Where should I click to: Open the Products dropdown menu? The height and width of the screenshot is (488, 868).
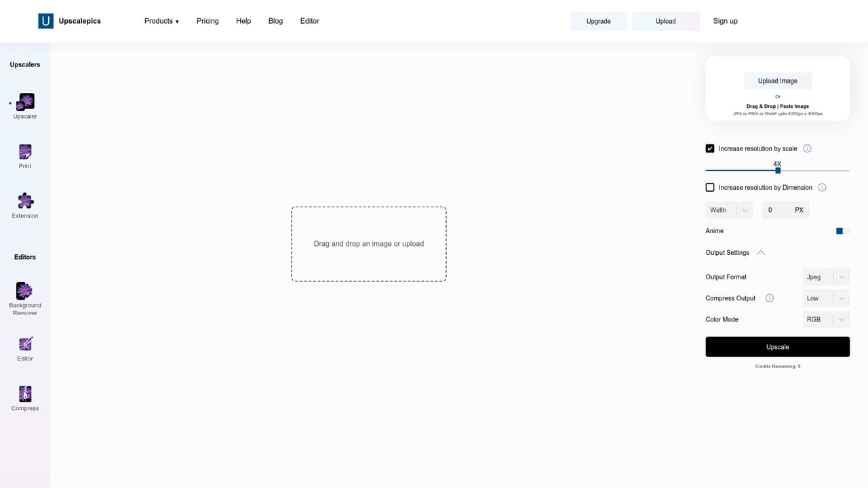click(x=161, y=21)
